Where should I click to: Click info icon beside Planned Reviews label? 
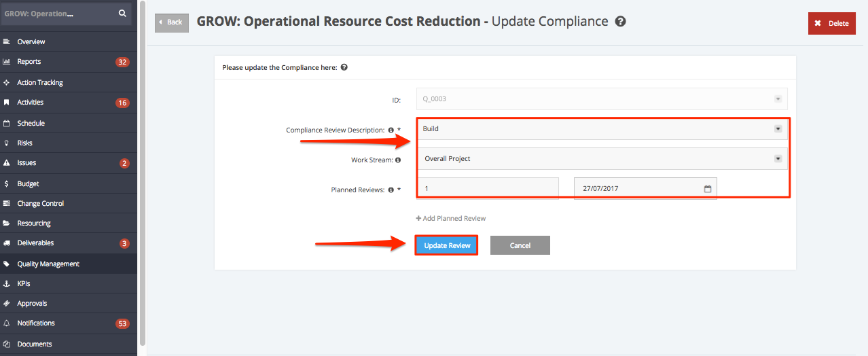(x=391, y=190)
